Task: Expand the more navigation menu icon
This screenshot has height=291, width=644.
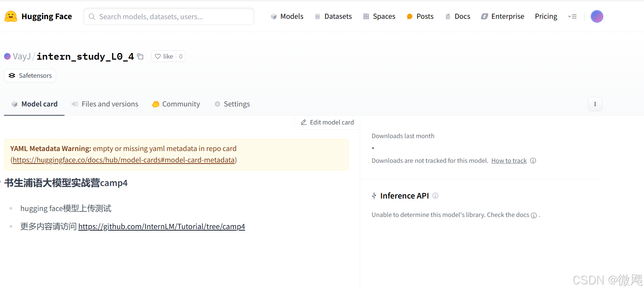Action: (x=572, y=17)
